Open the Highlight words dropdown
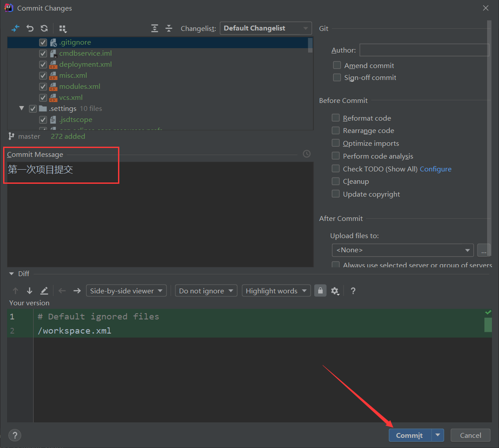Viewport: 499px width, 448px height. 276,291
